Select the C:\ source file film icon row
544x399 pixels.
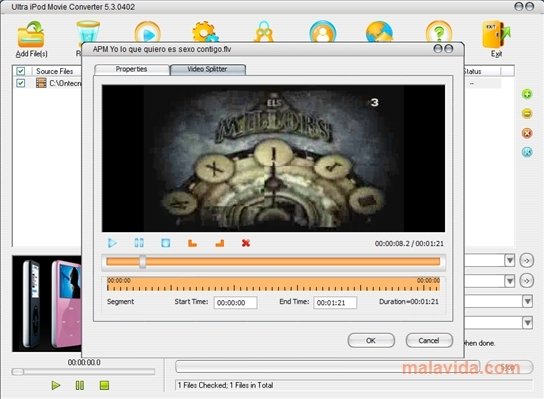(48, 83)
